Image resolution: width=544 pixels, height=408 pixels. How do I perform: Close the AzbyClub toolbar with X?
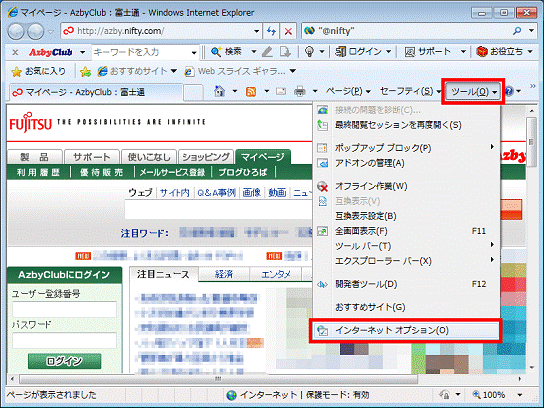coord(15,52)
